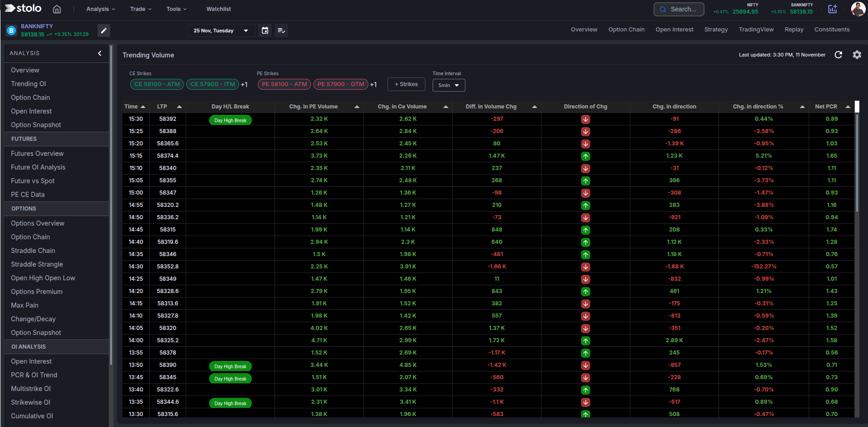Open the Trending Volume settings gear
Screen dimensions: 868x427
point(857,55)
